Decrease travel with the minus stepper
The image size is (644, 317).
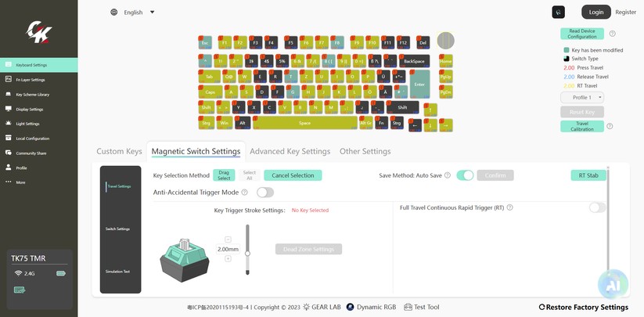coord(228,240)
